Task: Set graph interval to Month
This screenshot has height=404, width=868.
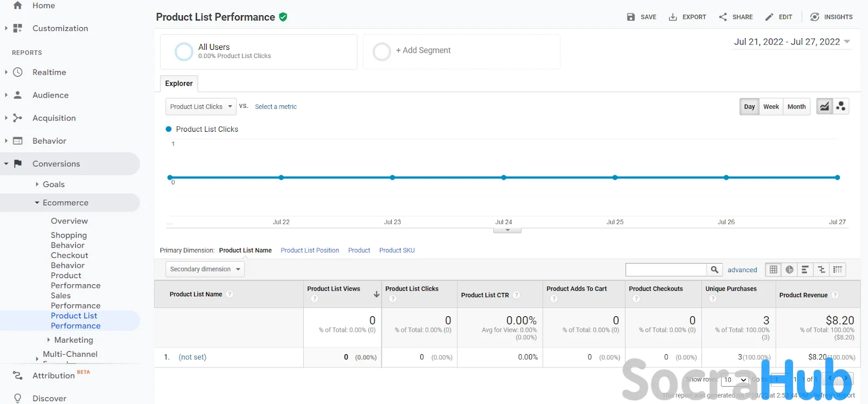Action: (x=796, y=106)
